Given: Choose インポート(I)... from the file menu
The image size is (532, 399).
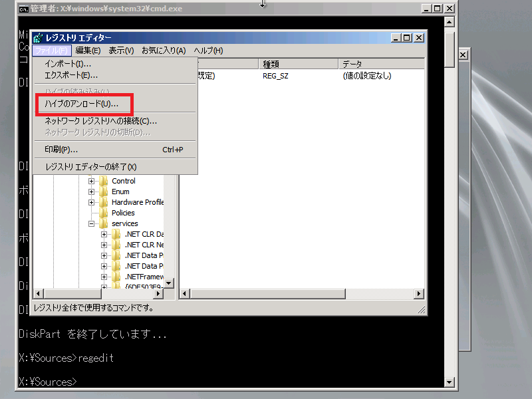Looking at the screenshot, I should 115,64.
